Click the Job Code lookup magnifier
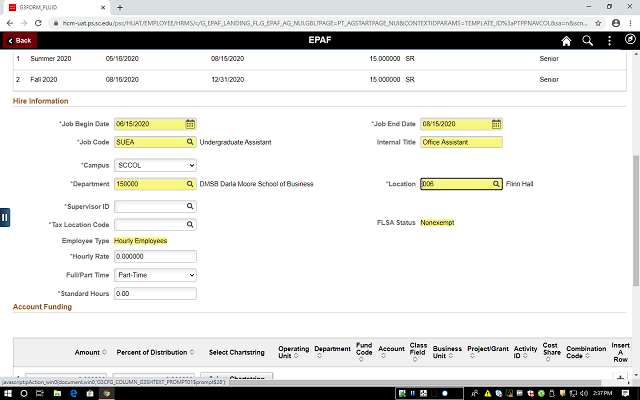 pos(190,143)
